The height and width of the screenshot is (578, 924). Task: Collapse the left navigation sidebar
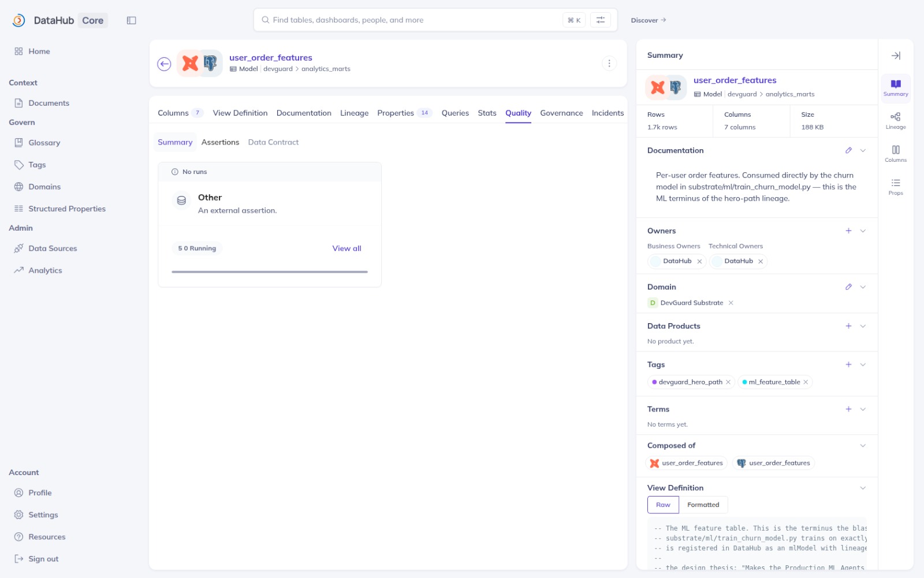pyautogui.click(x=131, y=20)
